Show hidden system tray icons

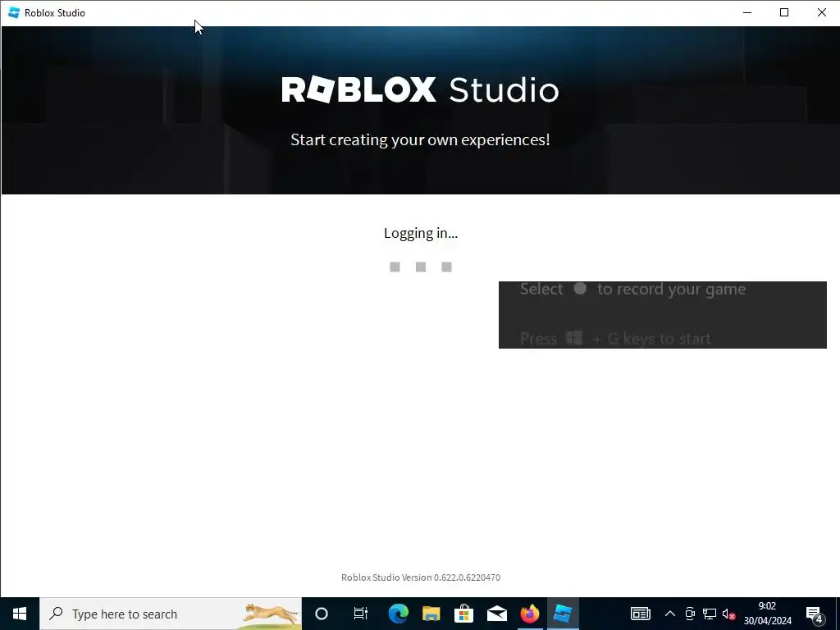(x=670, y=614)
